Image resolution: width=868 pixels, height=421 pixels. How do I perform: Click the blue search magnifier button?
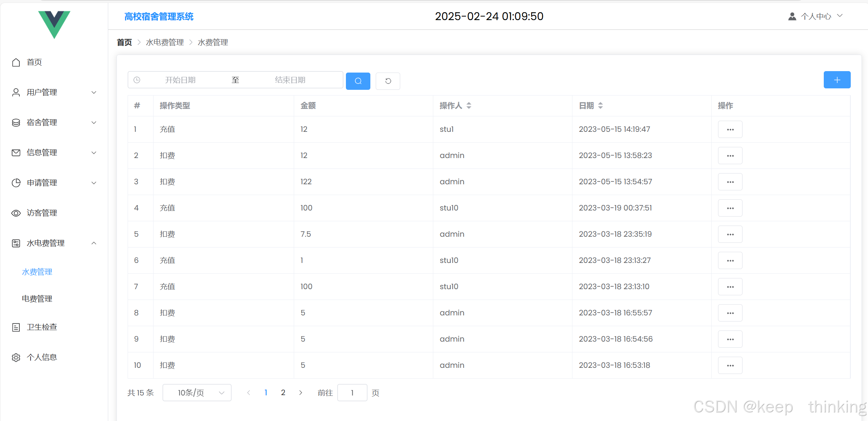click(x=358, y=81)
